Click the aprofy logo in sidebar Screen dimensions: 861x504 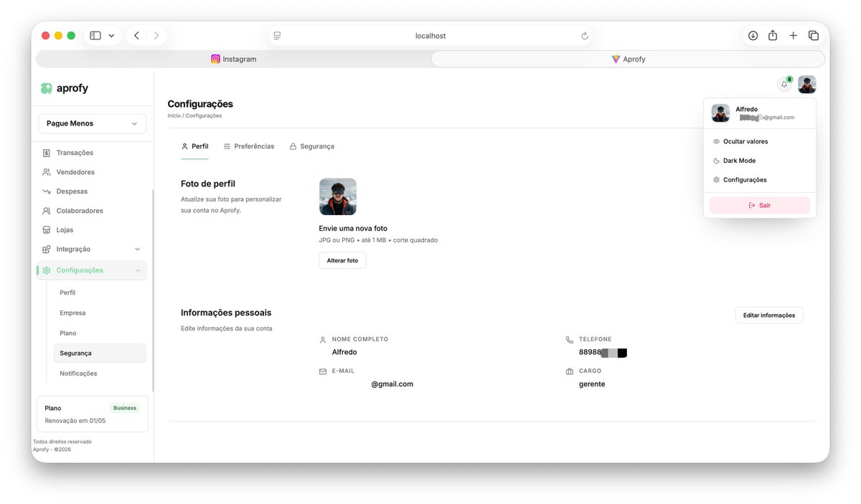click(x=65, y=88)
